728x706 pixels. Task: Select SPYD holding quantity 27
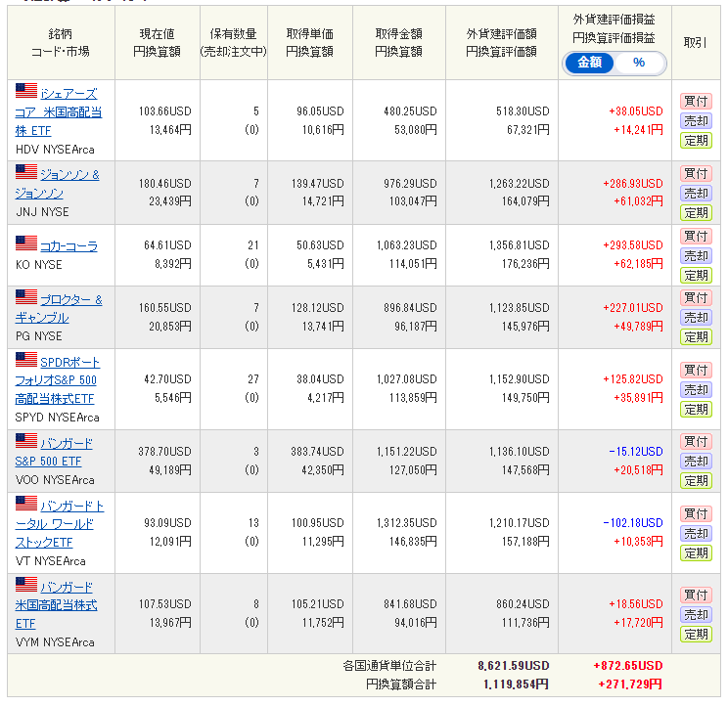253,379
